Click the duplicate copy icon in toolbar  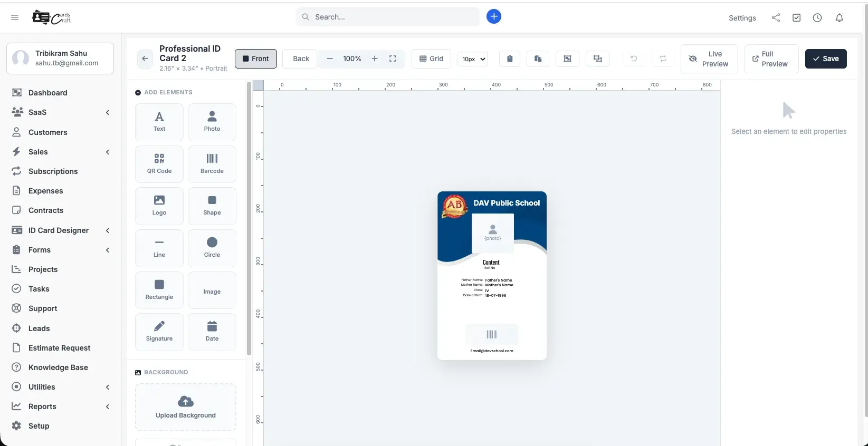(538, 59)
